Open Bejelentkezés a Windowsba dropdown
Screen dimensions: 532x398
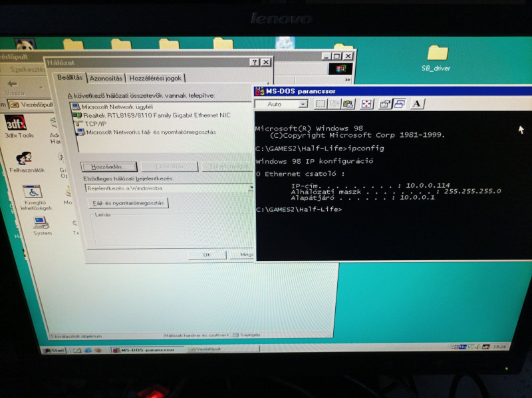tap(251, 188)
